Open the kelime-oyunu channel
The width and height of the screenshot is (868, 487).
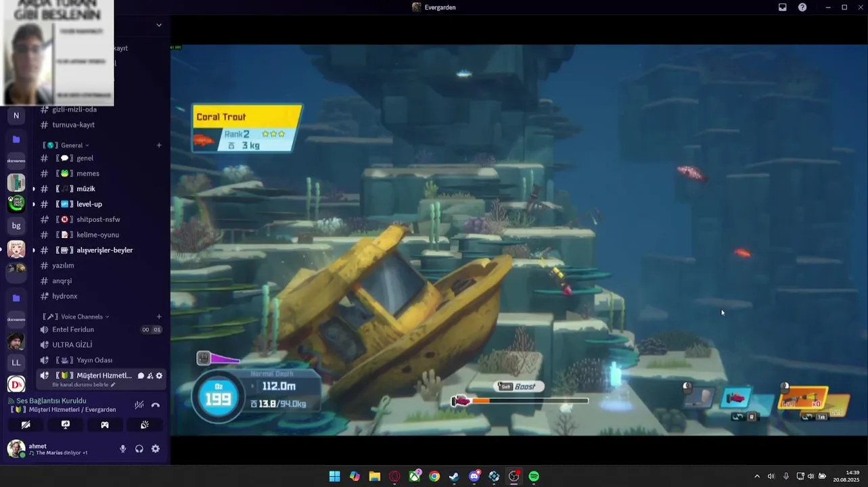pos(100,235)
